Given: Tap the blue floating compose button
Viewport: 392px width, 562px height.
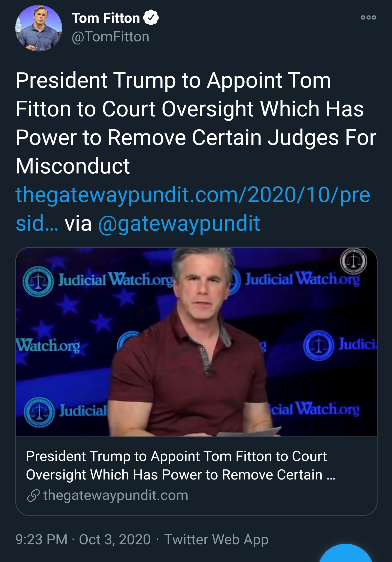Looking at the screenshot, I should pyautogui.click(x=345, y=554).
